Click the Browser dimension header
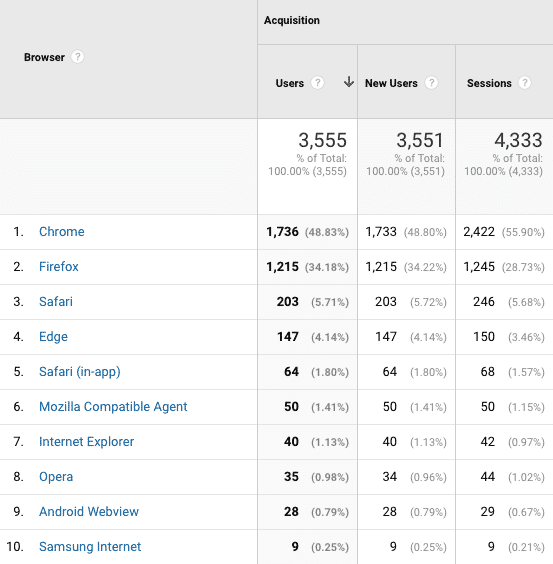This screenshot has width=553, height=564. (44, 57)
